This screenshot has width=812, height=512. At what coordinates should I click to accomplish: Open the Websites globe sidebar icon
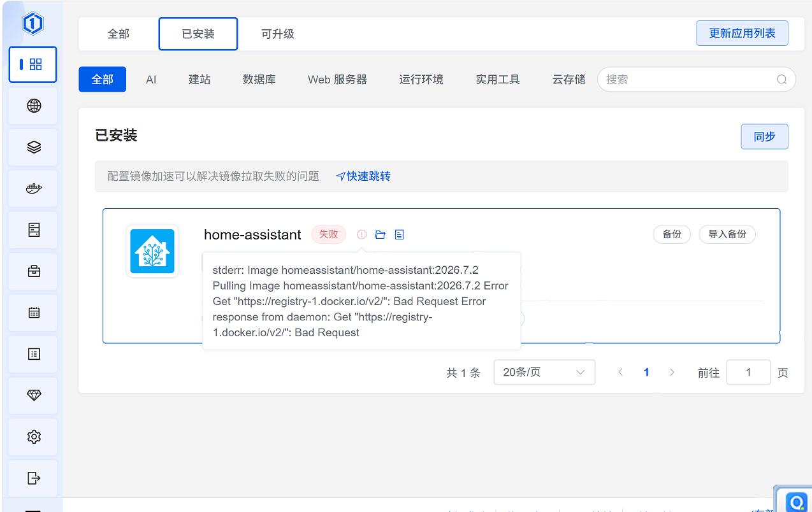pyautogui.click(x=34, y=106)
